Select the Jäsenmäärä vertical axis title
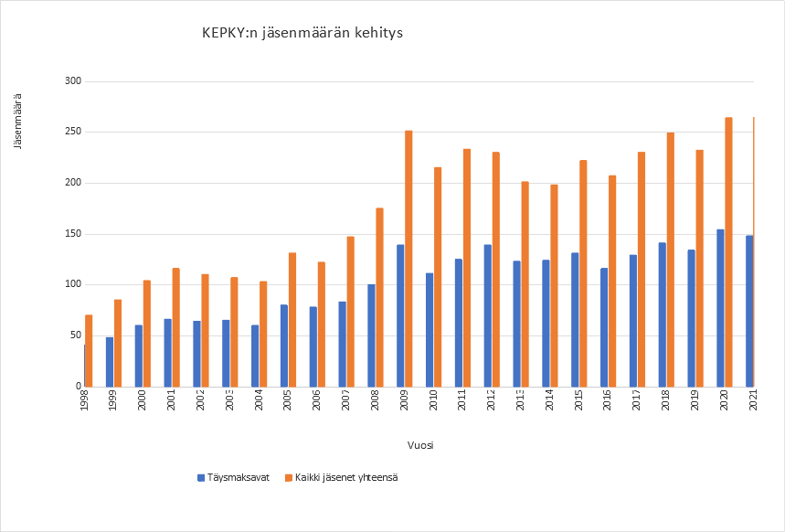Viewport: 785px width, 532px height. click(17, 122)
